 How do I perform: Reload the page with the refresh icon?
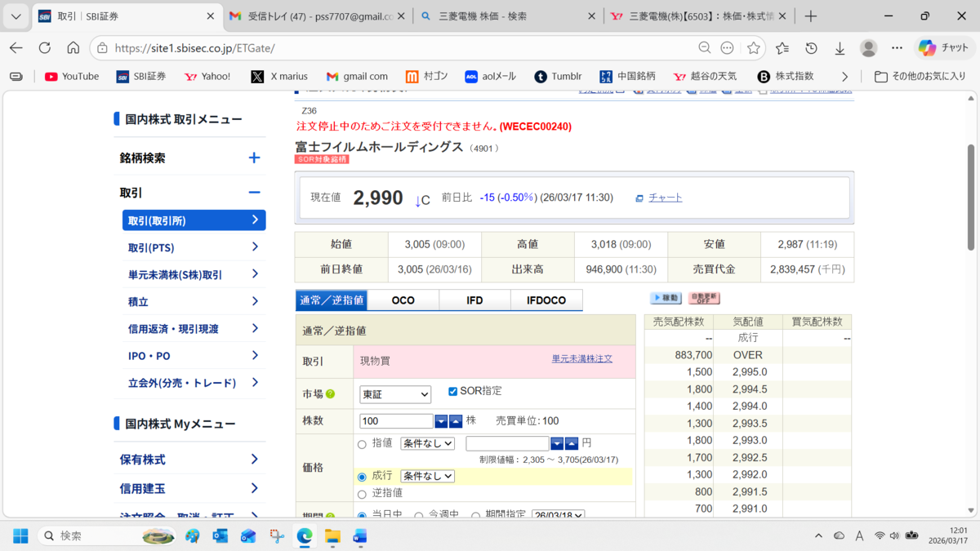click(45, 48)
